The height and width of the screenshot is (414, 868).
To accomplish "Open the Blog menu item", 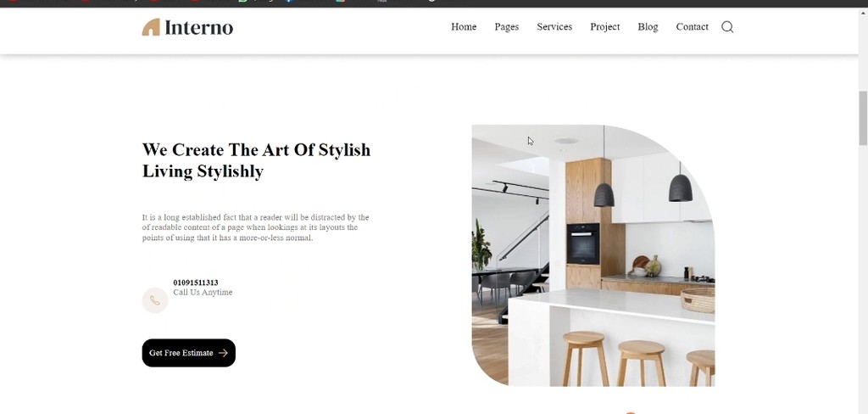I will 648,26.
